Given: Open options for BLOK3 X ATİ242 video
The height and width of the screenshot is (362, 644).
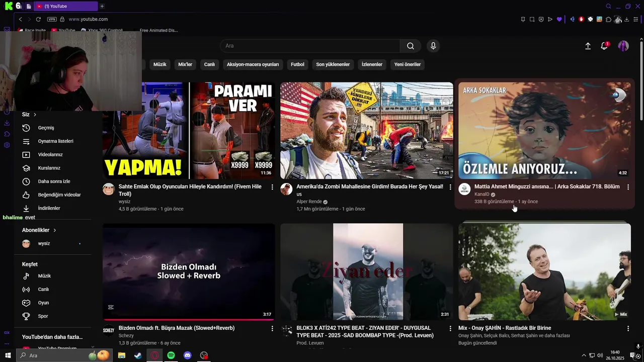Looking at the screenshot, I should click(450, 328).
